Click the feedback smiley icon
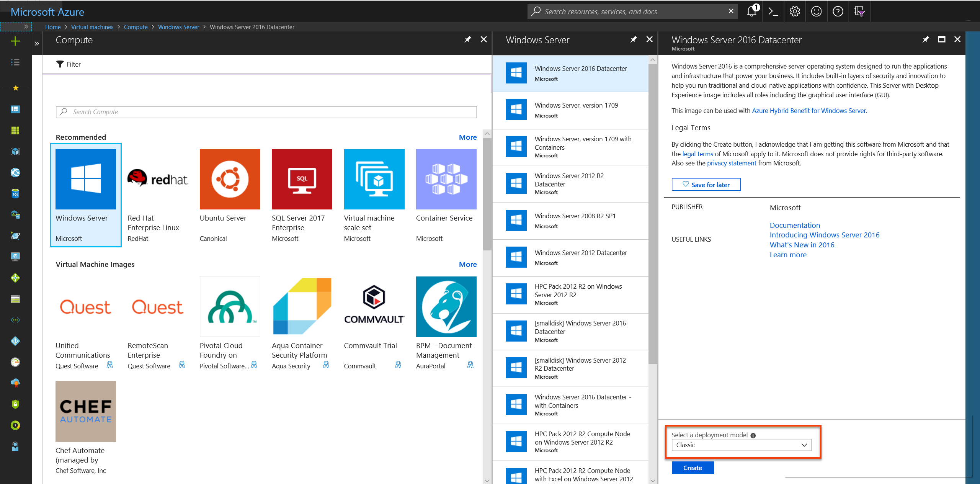The image size is (980, 484). coord(816,11)
